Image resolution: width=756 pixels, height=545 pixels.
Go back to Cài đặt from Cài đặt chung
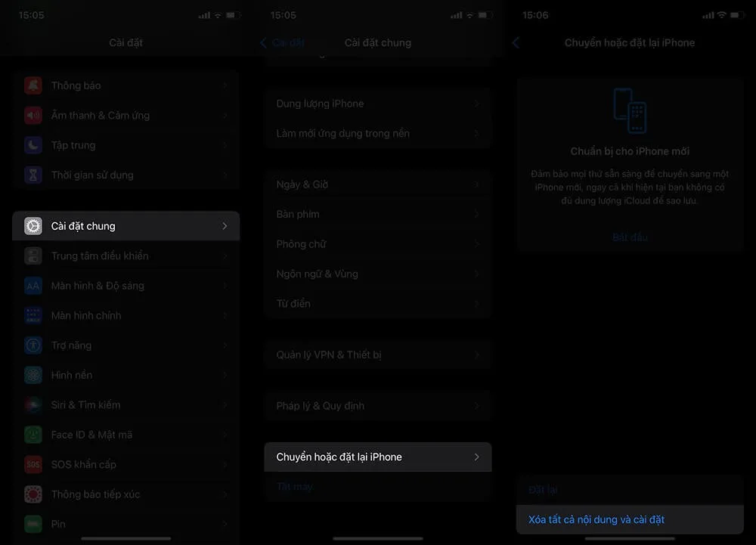coord(283,43)
